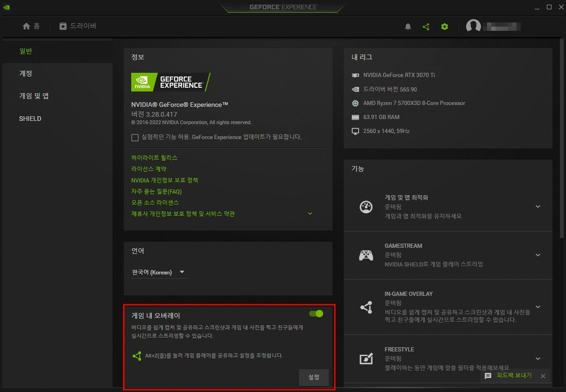Open the settings gear icon
The height and width of the screenshot is (392, 566).
(x=445, y=27)
